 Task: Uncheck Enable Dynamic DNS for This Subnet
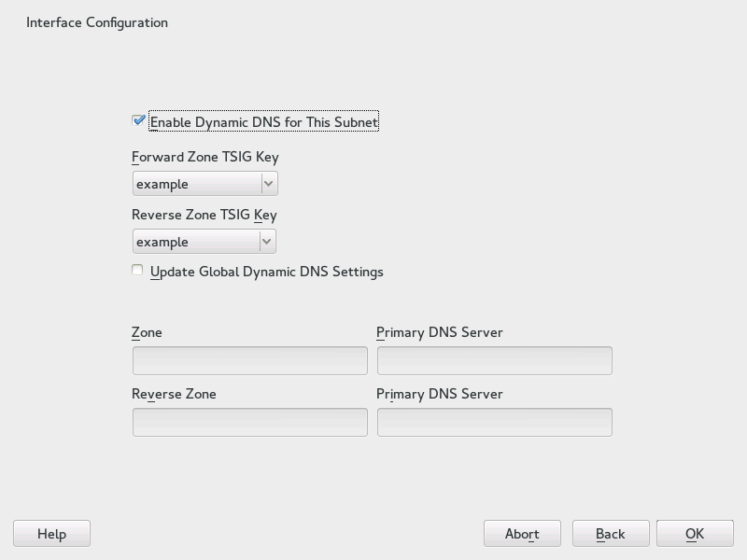tap(138, 120)
